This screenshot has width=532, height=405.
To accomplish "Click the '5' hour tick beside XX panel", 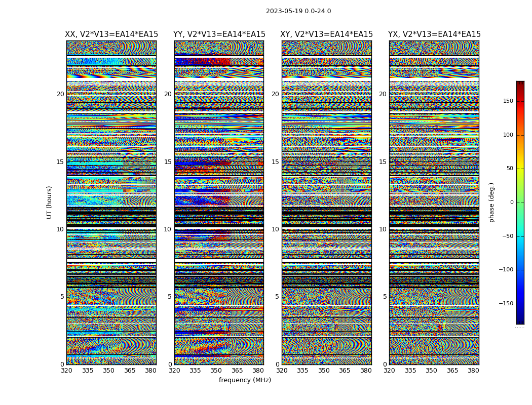I will tap(62, 297).
